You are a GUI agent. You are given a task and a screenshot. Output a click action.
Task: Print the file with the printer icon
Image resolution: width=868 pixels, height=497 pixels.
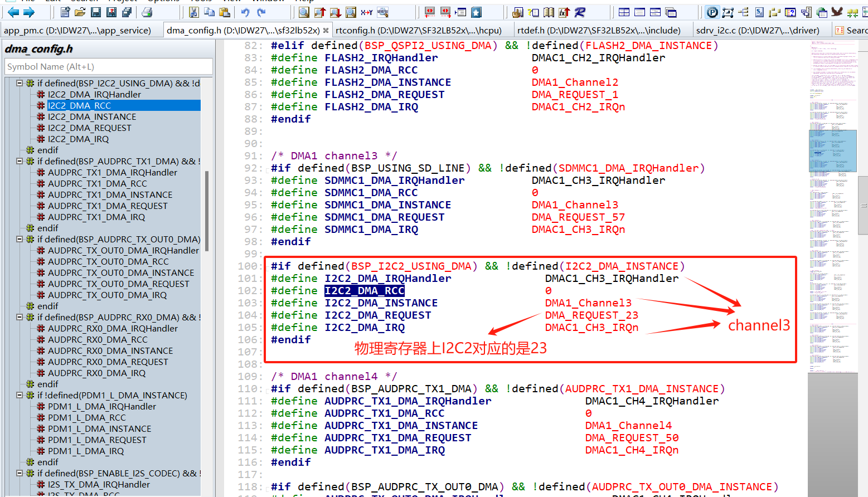147,12
